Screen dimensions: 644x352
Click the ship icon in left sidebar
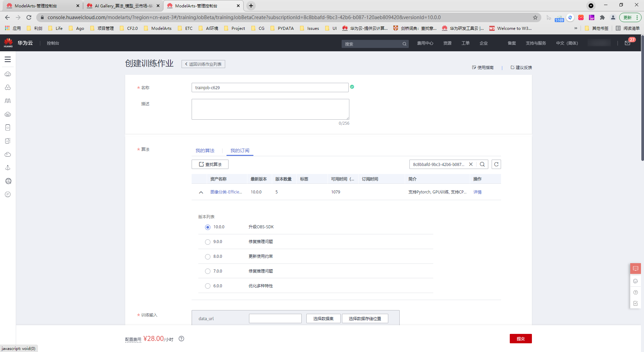click(x=8, y=168)
